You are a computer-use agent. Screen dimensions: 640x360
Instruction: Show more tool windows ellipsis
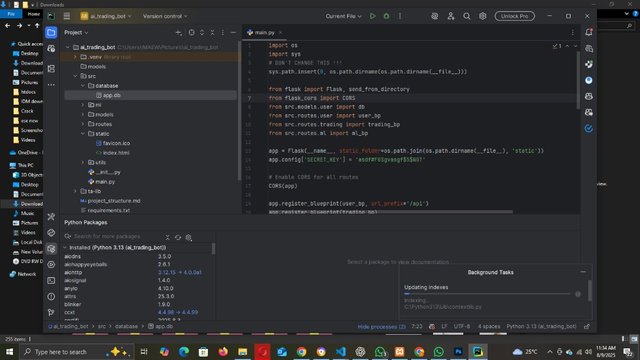[x=51, y=85]
